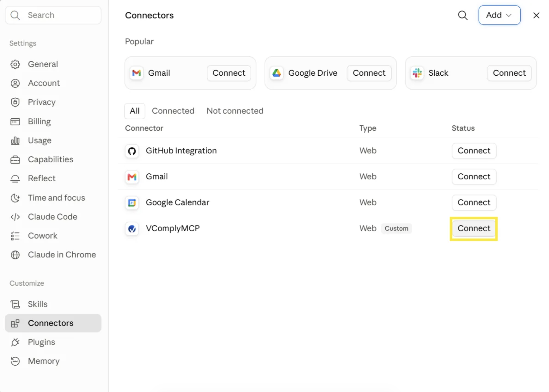The image size is (549, 392).
Task: Click the Cowork checklist icon
Action: (x=15, y=236)
